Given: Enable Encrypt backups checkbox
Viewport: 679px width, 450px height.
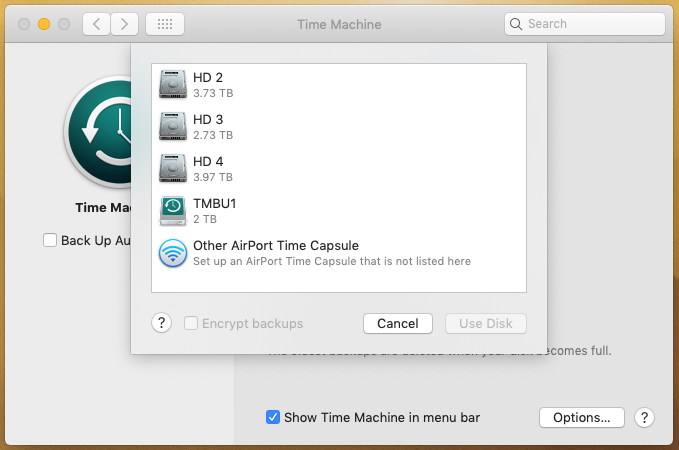Looking at the screenshot, I should (191, 323).
